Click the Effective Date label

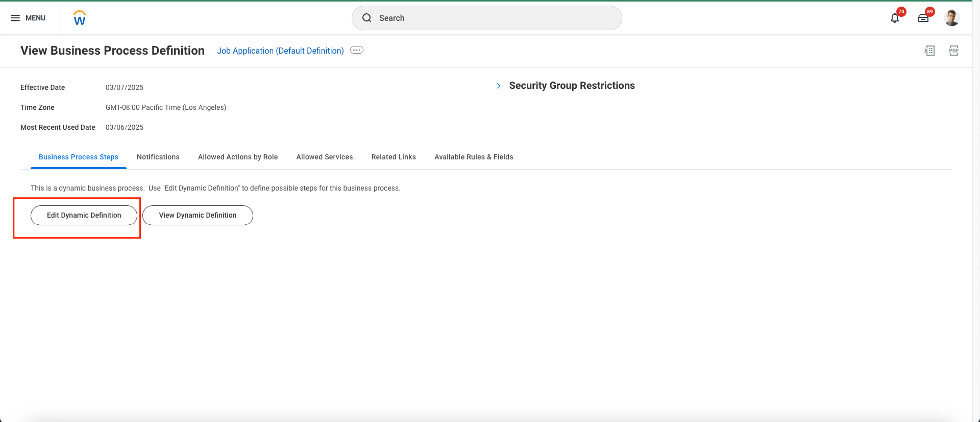pyautogui.click(x=42, y=87)
